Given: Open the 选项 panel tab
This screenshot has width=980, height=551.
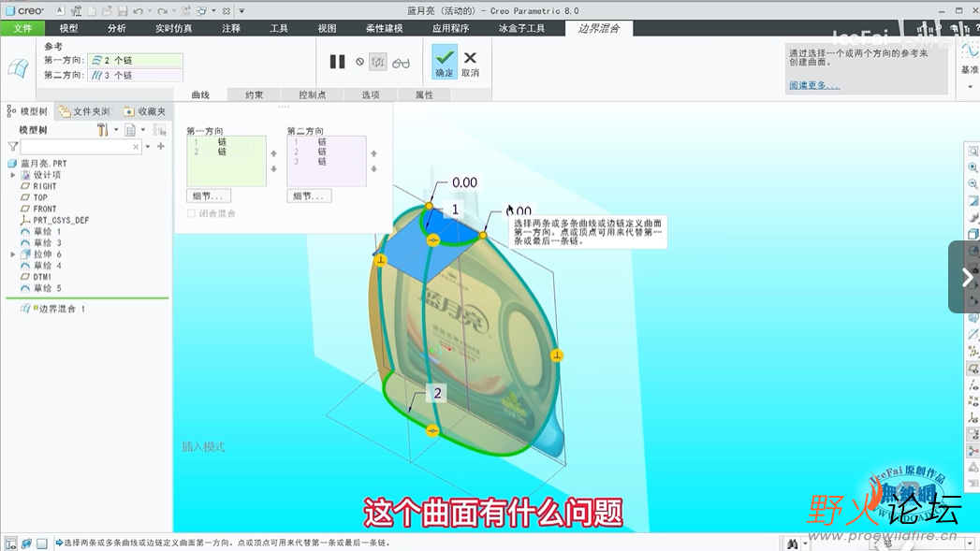Looking at the screenshot, I should 370,95.
